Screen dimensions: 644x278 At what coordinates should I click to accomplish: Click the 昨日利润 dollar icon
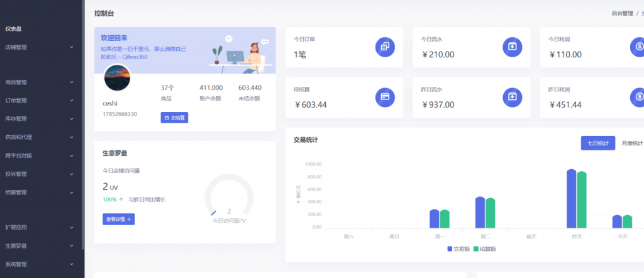(637, 97)
